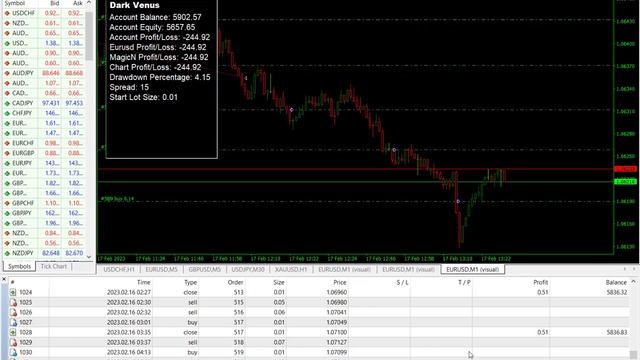Select the XAUUSD,H1 chart tab
Viewport: 640px width, 360px height.
coord(291,269)
